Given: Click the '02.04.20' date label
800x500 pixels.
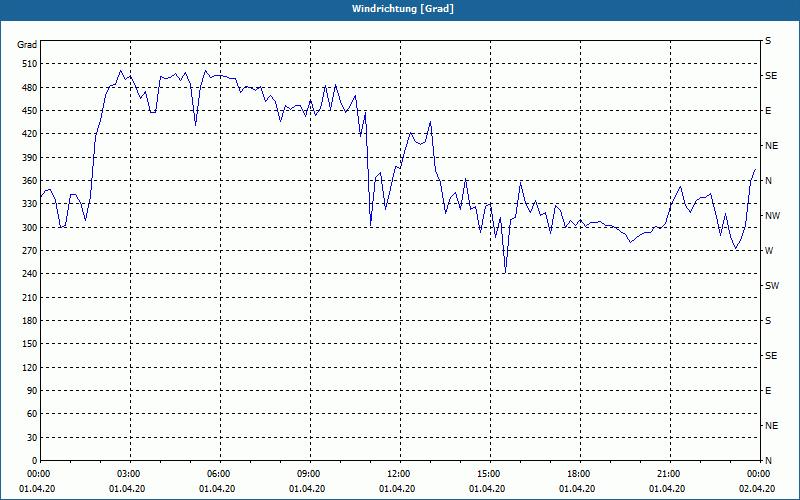Looking at the screenshot, I should coord(757,489).
